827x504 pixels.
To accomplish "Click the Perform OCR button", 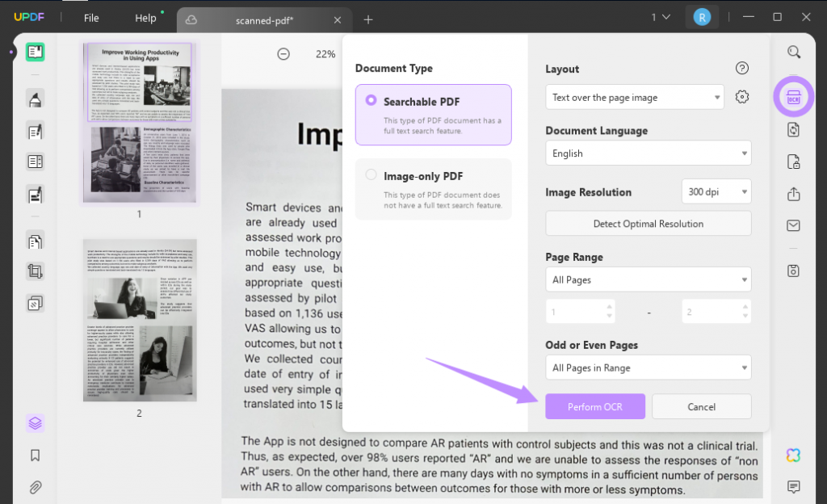I will tap(595, 406).
